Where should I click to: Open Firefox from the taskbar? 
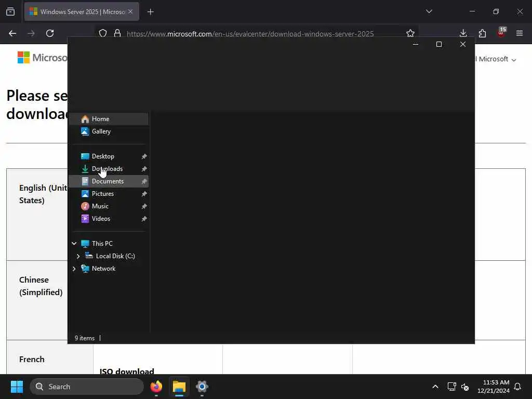(156, 387)
